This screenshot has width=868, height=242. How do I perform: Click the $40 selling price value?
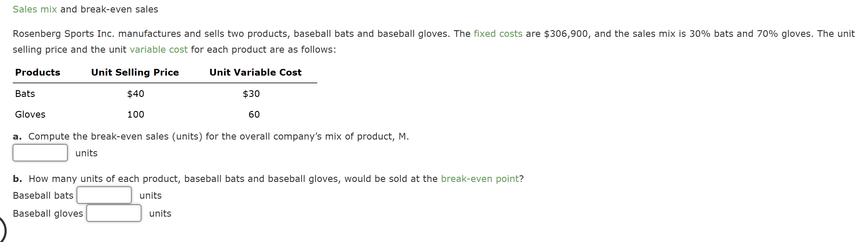[135, 94]
